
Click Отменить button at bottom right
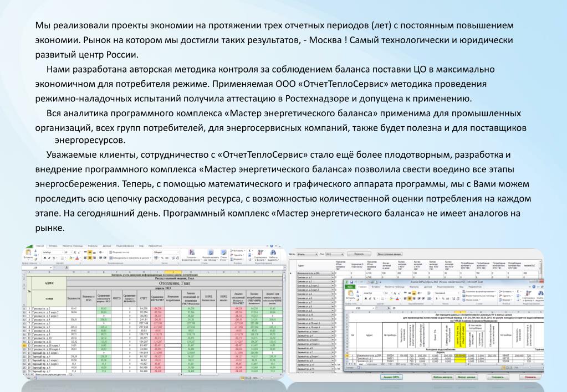[x=530, y=377]
